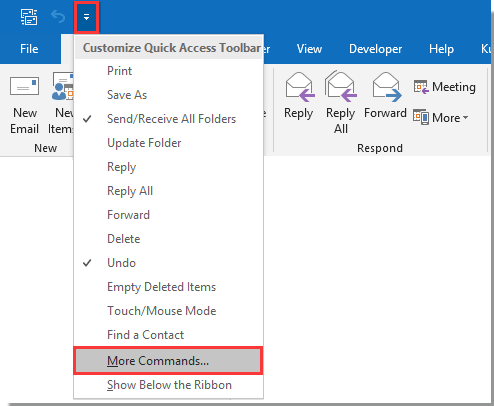Open Customize Quick Access Toolbar dropdown arrow
The image size is (494, 406).
pos(86,17)
